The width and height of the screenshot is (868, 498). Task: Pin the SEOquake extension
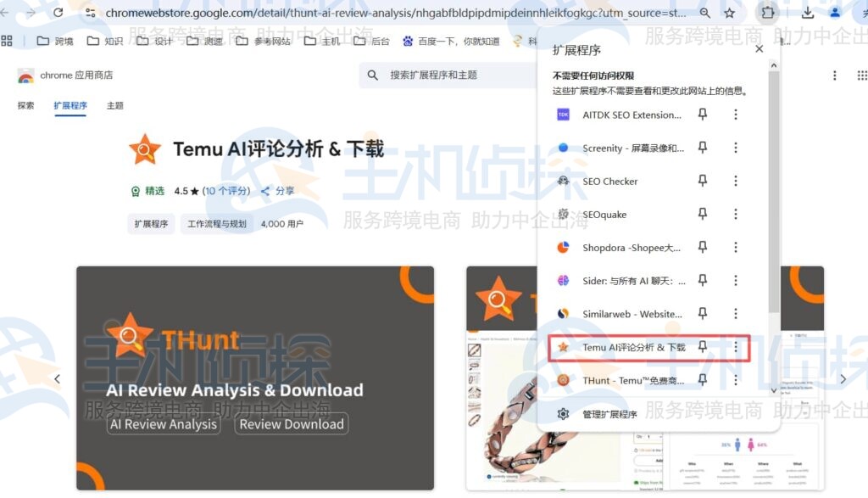(x=702, y=214)
